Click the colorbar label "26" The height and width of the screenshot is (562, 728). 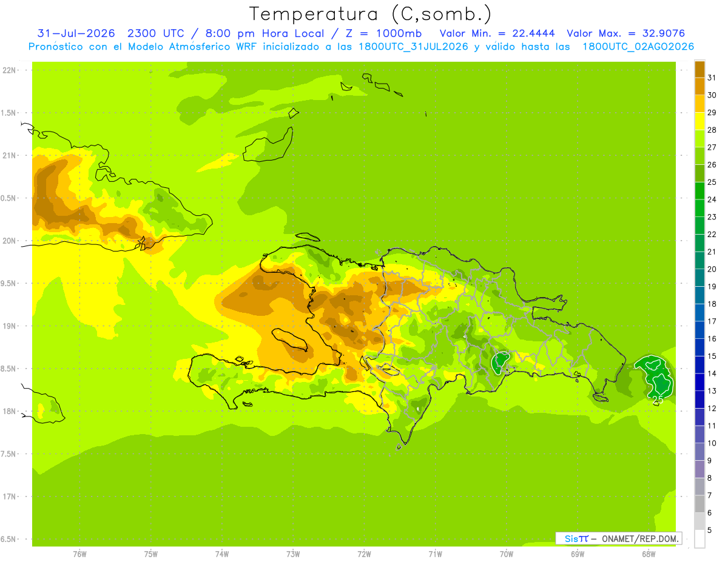(x=712, y=164)
